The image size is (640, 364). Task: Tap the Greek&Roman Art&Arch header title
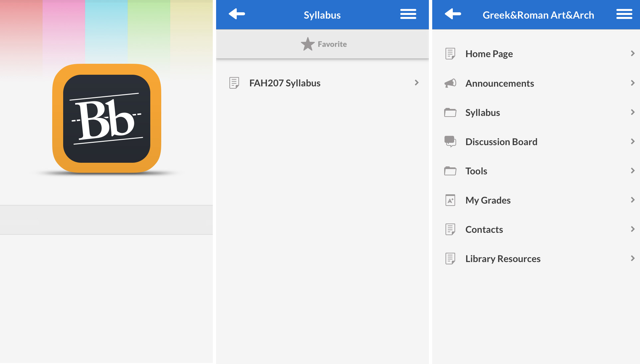click(x=538, y=15)
